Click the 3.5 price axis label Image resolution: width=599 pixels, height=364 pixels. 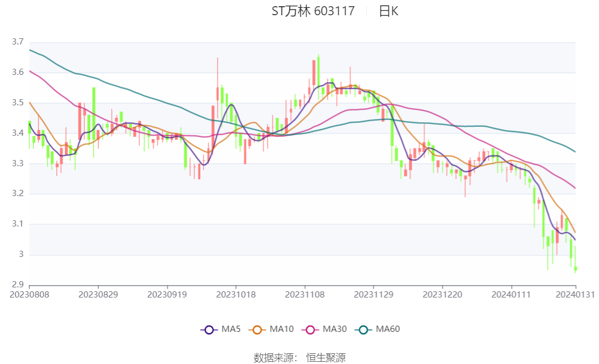17,103
